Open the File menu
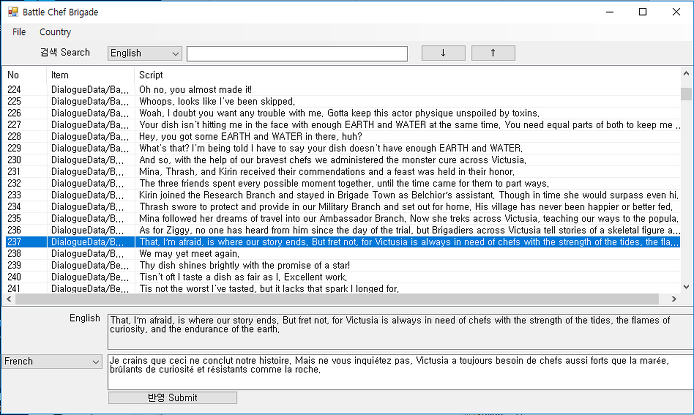This screenshot has height=415, width=694. tap(19, 32)
